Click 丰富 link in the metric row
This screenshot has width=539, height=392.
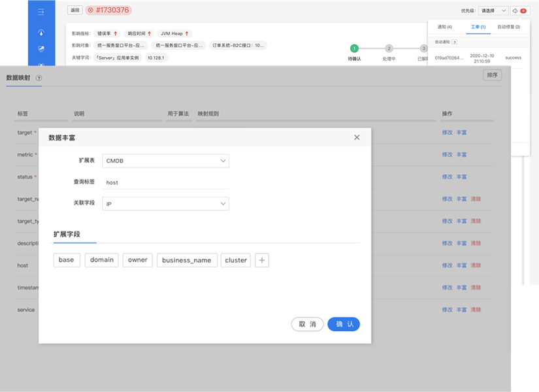click(462, 155)
